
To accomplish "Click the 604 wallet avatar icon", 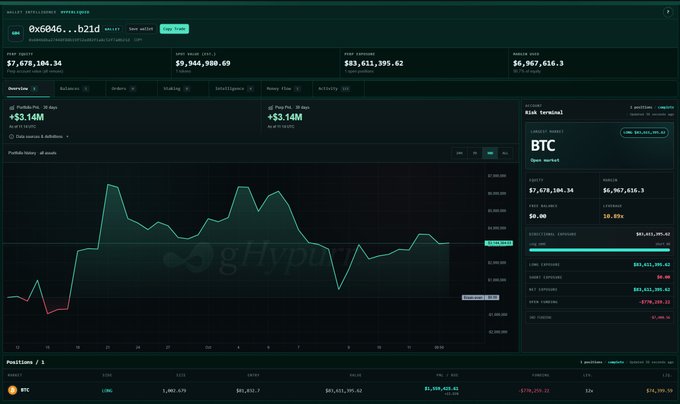I will click(x=16, y=33).
